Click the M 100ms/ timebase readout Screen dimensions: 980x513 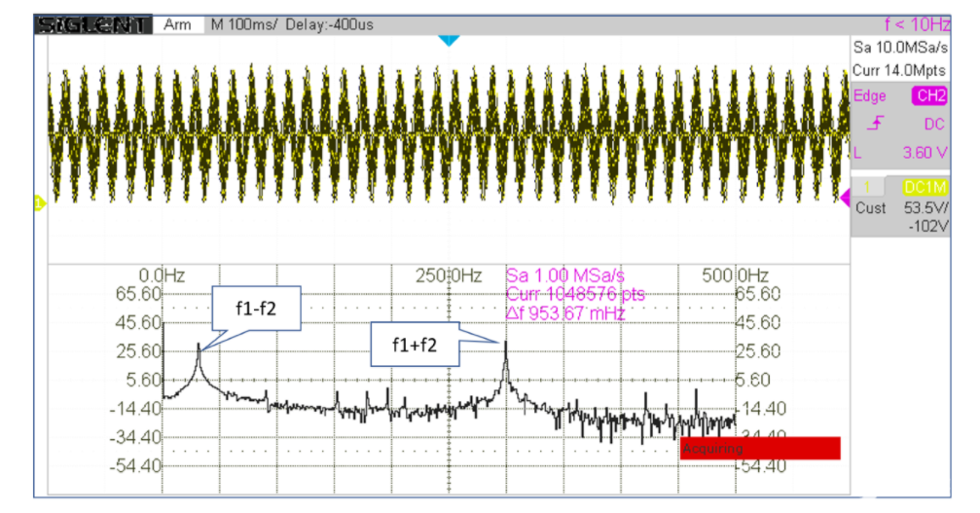point(243,25)
